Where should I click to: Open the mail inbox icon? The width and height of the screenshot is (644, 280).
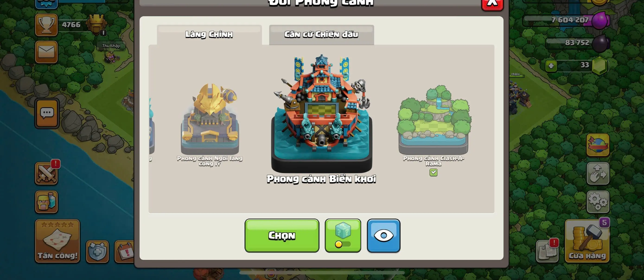coord(47,52)
